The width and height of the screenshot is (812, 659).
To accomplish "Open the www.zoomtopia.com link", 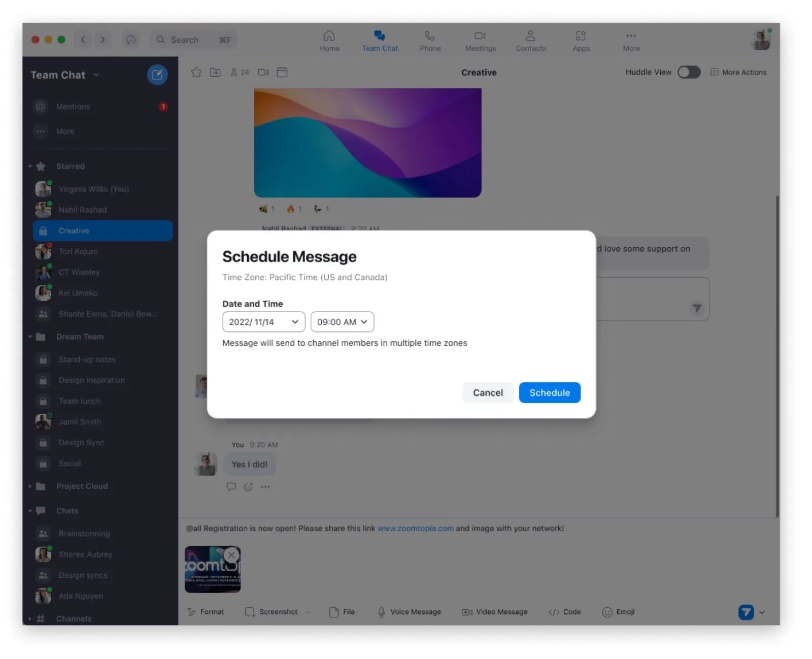I will tap(415, 528).
